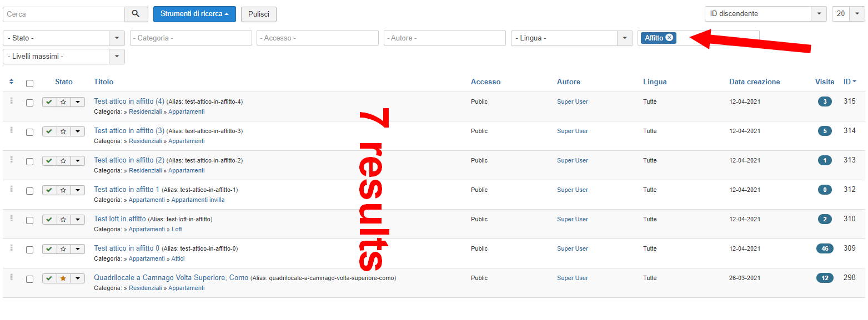Screen dimensions: 868x320
Task: Grab drag handle of Test attico in affitto (3)
Action: click(11, 130)
